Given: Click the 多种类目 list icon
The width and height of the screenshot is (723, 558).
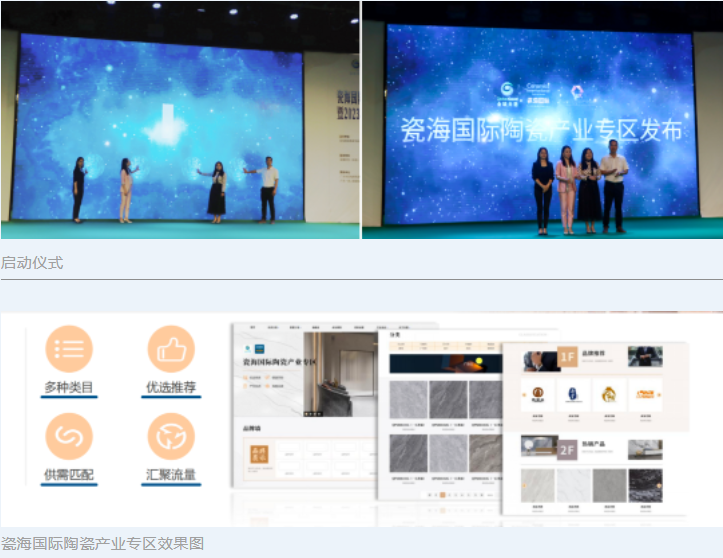Looking at the screenshot, I should pos(69,349).
